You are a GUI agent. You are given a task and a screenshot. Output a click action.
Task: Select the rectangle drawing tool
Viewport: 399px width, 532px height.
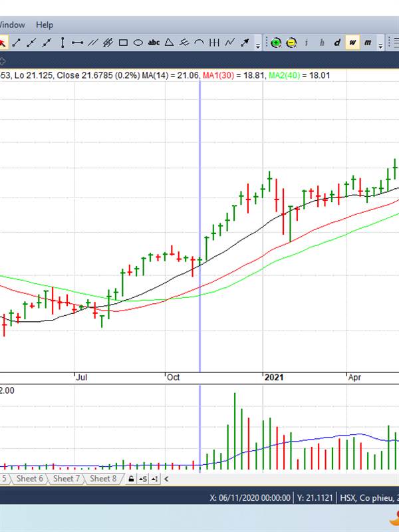pos(123,43)
